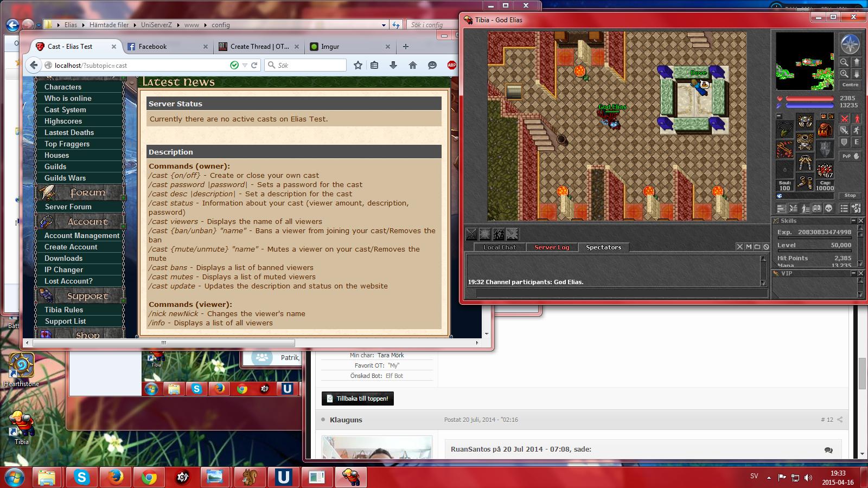This screenshot has height=488, width=868.
Task: Open Explorer address path dropdown arrow
Action: [384, 25]
